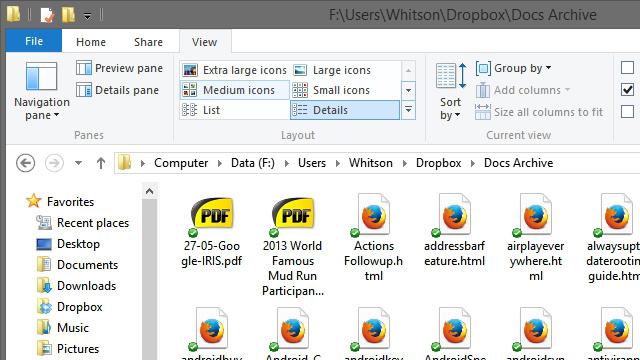
Task: Expand the chevron after Computer in breadcrumb
Action: pos(220,163)
